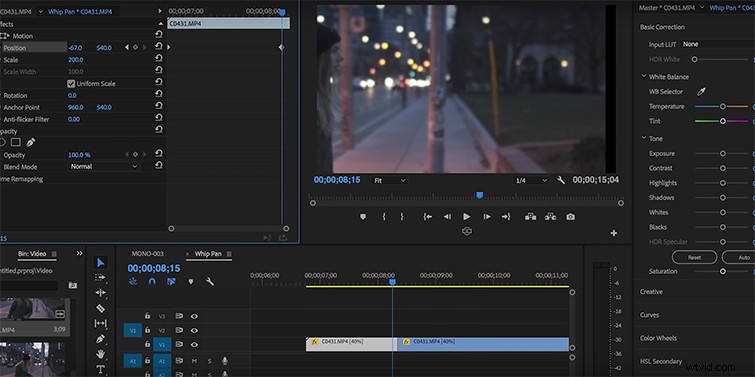
Task: Select the Pen tool in the toolbar
Action: point(100,339)
